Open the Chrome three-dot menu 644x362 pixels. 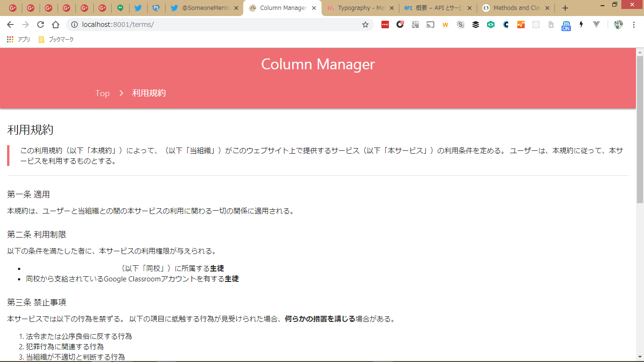(634, 25)
